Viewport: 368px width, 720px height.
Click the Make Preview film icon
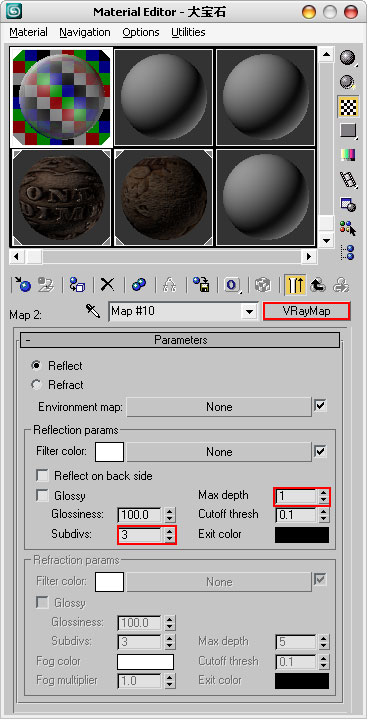(x=348, y=179)
